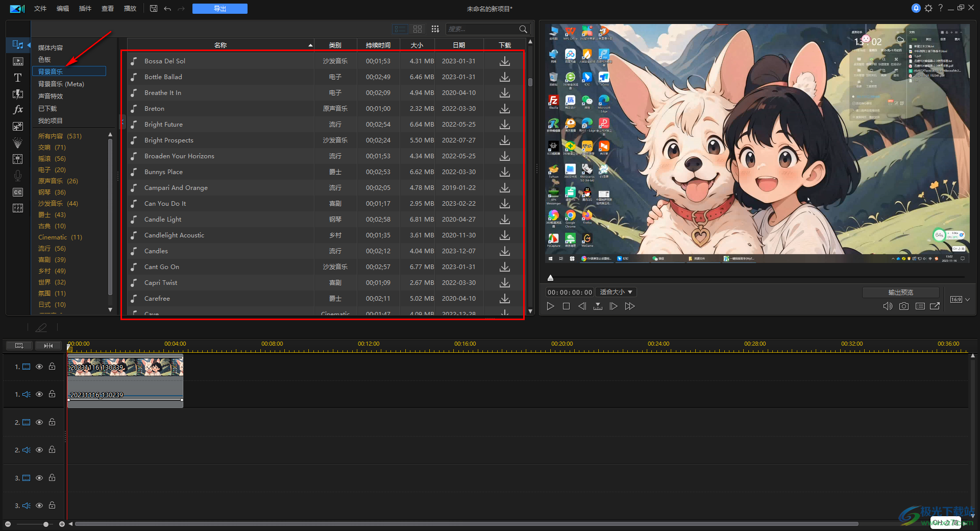This screenshot has height=531, width=980.
Task: Switch to large thumbnail grid view
Action: (x=418, y=29)
